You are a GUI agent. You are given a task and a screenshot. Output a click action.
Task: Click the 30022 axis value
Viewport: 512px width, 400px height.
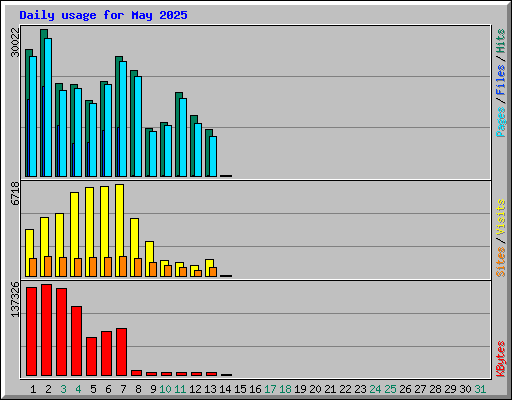(15, 42)
